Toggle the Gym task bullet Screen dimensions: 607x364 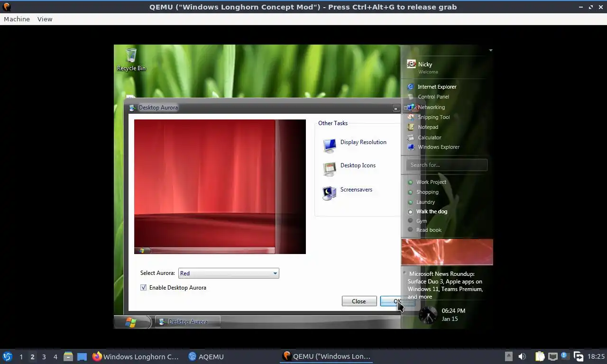410,221
